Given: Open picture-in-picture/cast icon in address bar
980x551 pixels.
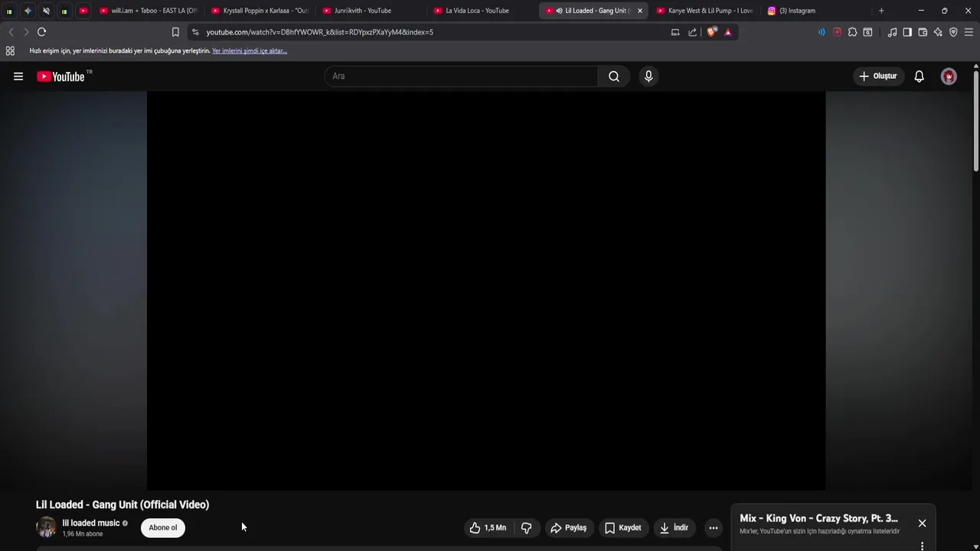Looking at the screenshot, I should click(675, 32).
